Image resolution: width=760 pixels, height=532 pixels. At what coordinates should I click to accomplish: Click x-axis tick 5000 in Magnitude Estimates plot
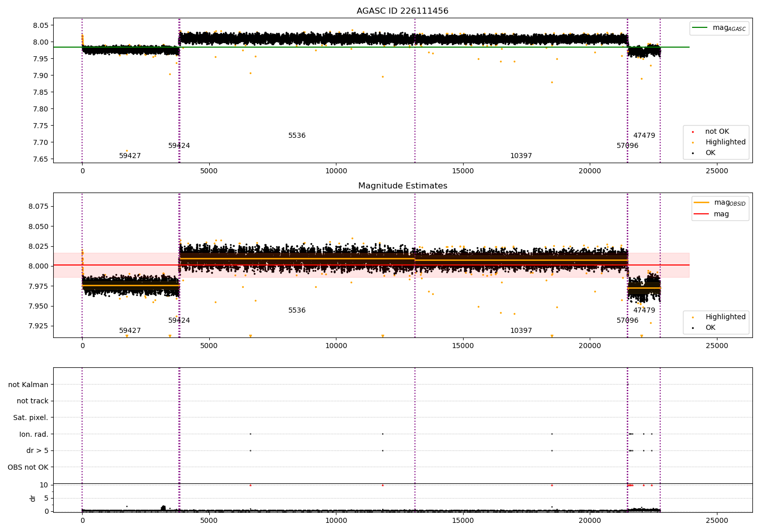point(209,346)
